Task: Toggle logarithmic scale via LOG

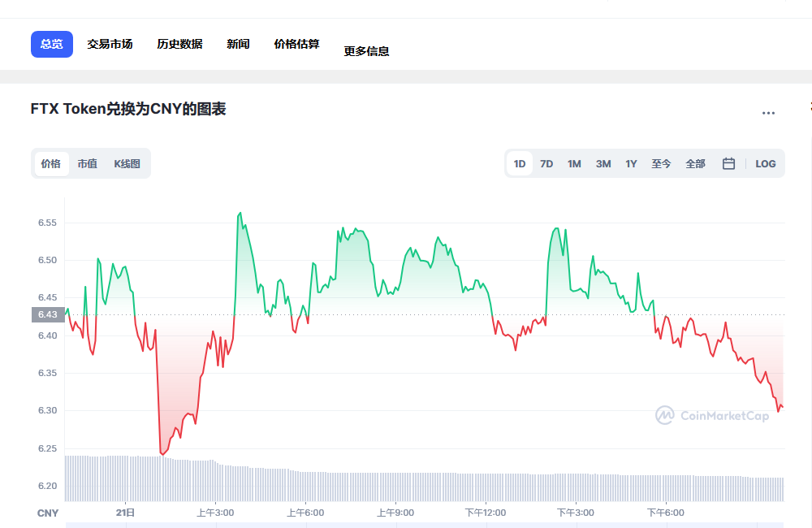Action: (x=764, y=162)
